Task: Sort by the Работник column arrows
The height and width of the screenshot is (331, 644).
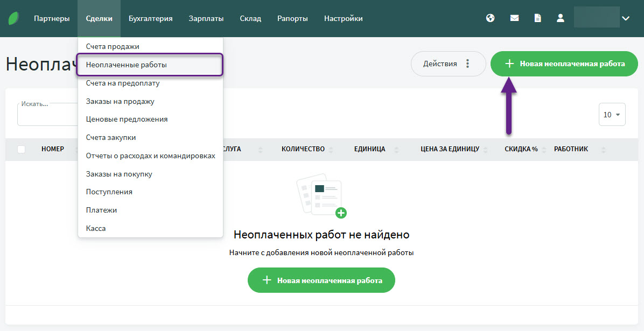Action: tap(604, 150)
